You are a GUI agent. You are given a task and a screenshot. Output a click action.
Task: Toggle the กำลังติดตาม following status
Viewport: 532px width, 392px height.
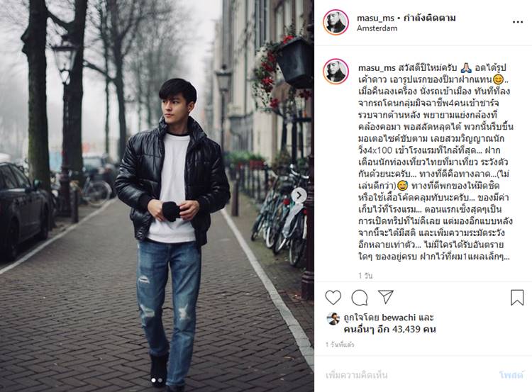430,18
